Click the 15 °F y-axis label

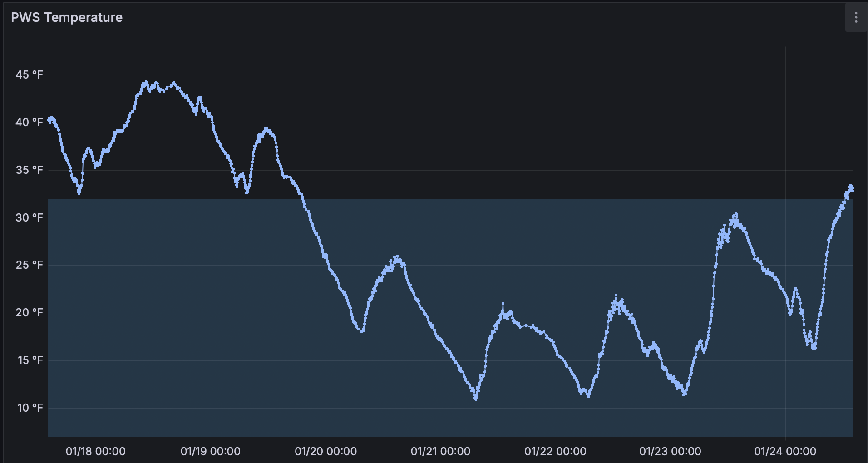tap(30, 360)
